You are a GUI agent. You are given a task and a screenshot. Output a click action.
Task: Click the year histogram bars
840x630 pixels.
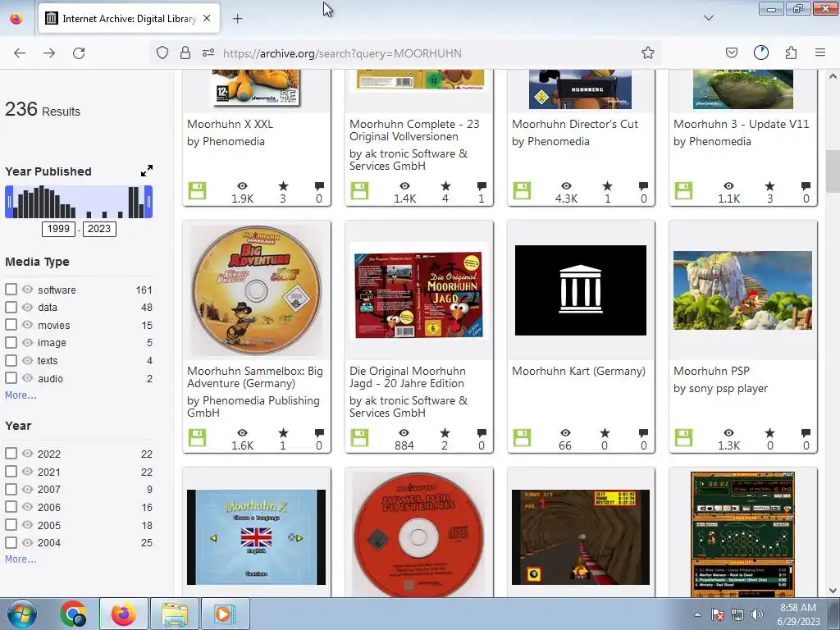point(79,202)
